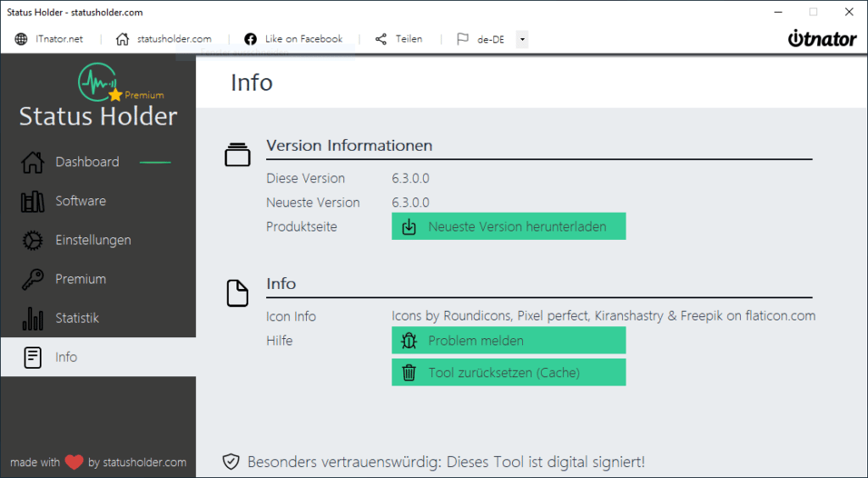Click the flag icon next to de-DE
Screen dimensions: 868x478
pos(462,39)
